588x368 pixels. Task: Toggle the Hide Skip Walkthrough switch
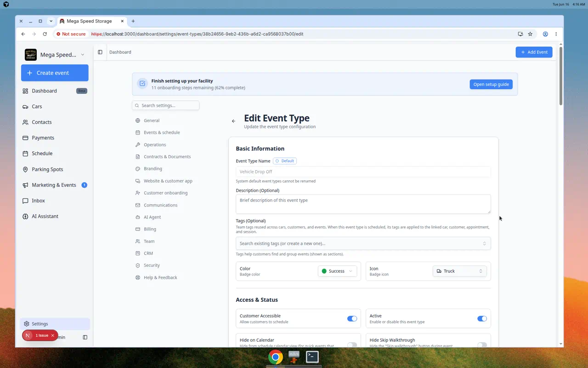point(482,345)
